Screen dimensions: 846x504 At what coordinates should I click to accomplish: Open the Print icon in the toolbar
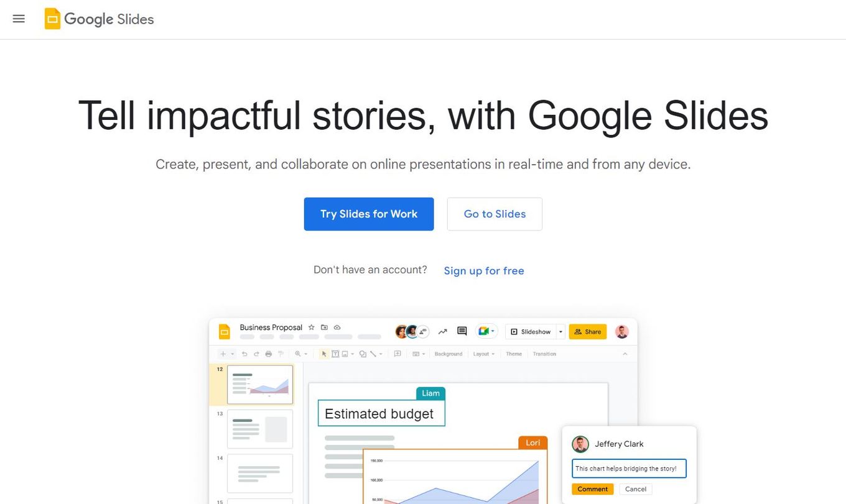pyautogui.click(x=267, y=354)
